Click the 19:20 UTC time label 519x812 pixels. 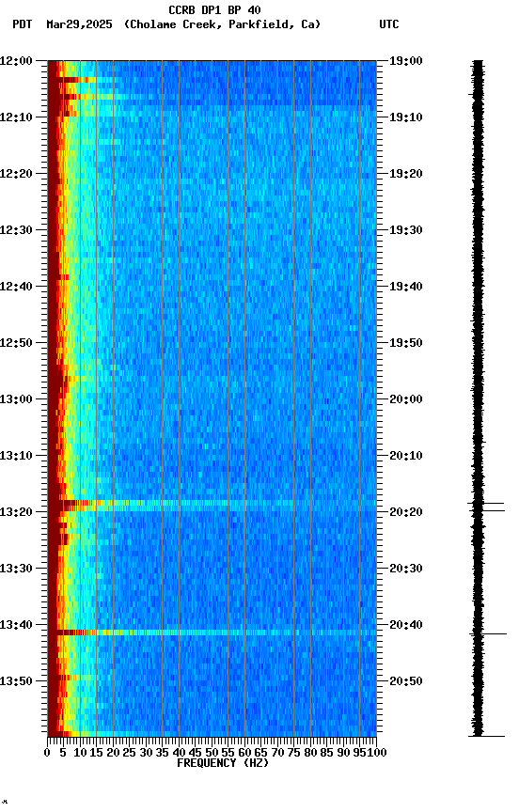coord(405,174)
